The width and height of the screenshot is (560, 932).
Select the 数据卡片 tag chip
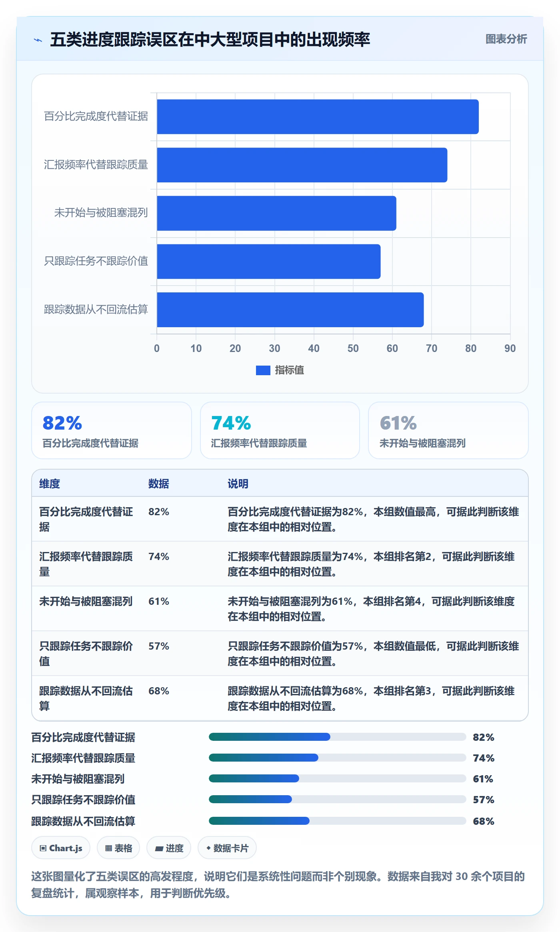point(227,848)
